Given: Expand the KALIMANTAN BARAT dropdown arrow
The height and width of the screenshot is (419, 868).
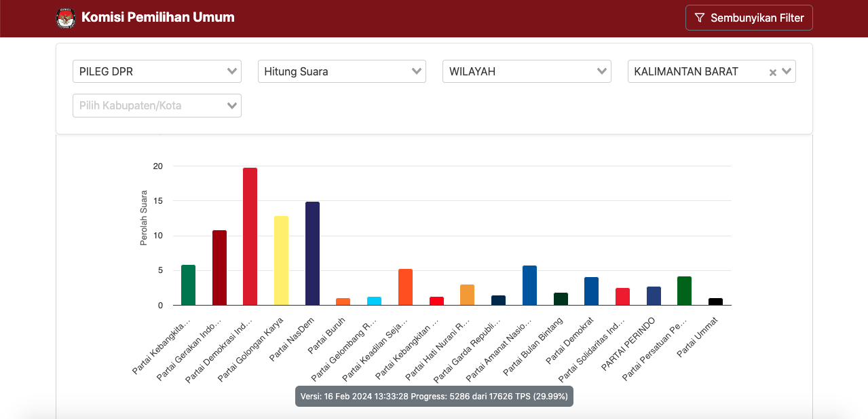Looking at the screenshot, I should 787,71.
